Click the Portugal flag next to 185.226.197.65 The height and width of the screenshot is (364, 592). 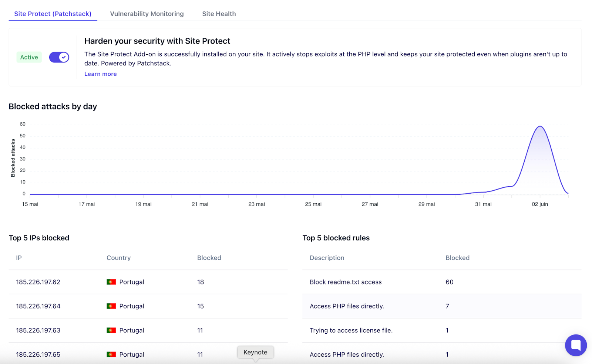pos(111,354)
